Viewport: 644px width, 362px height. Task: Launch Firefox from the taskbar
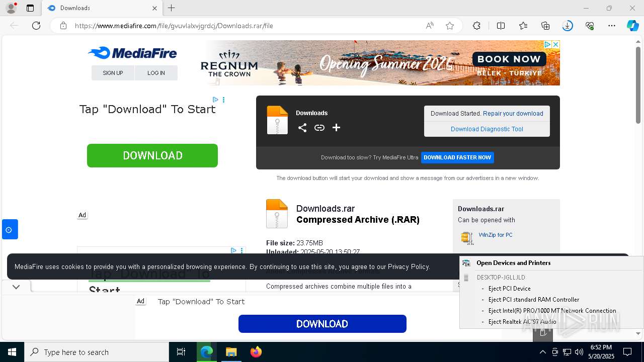(x=256, y=352)
